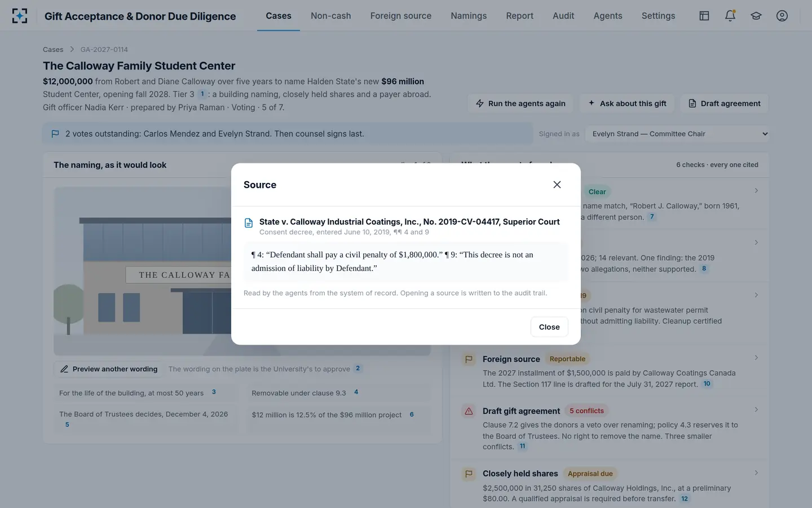This screenshot has height=508, width=812.
Task: Open citation 6 beside 12.5% of project
Action: coord(412,414)
